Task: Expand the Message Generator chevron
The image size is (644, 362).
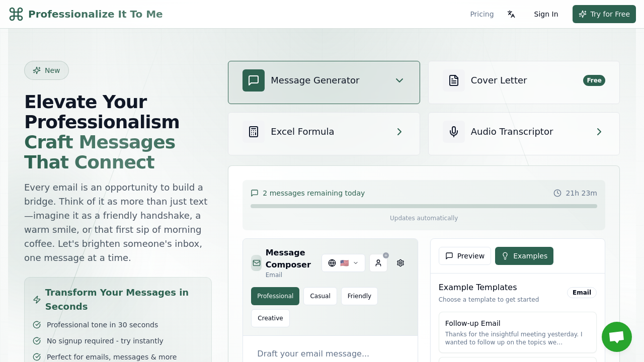Action: pos(399,80)
